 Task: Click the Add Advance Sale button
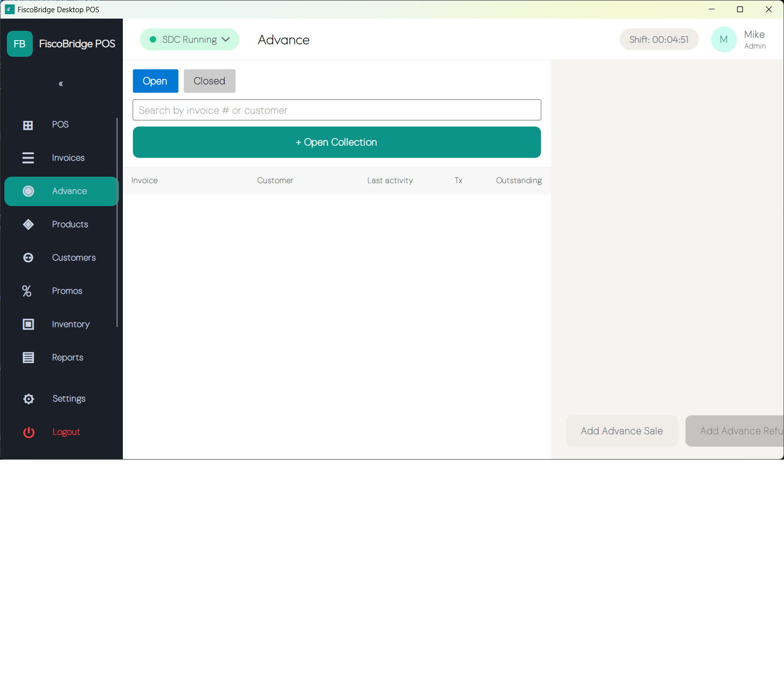coord(622,431)
